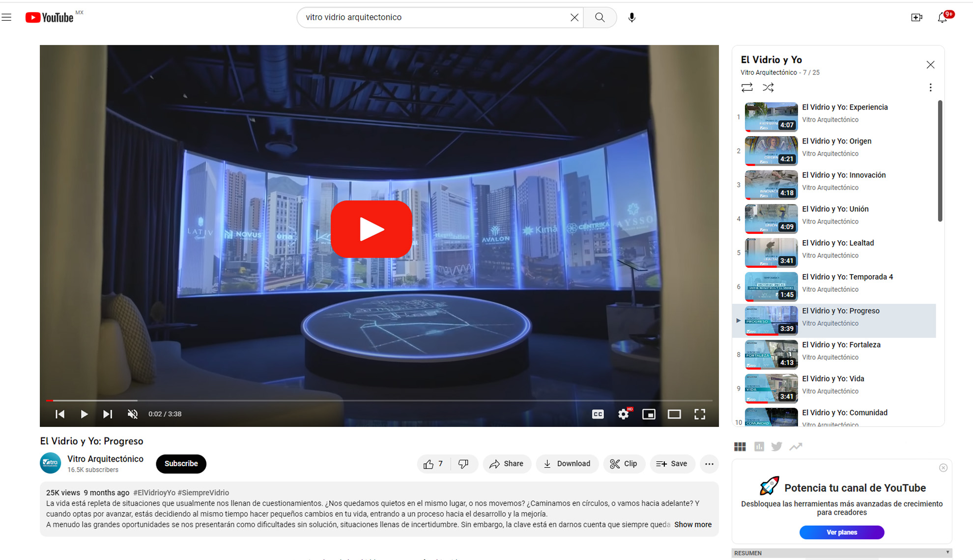Open the bar chart stats icon

coord(759,447)
